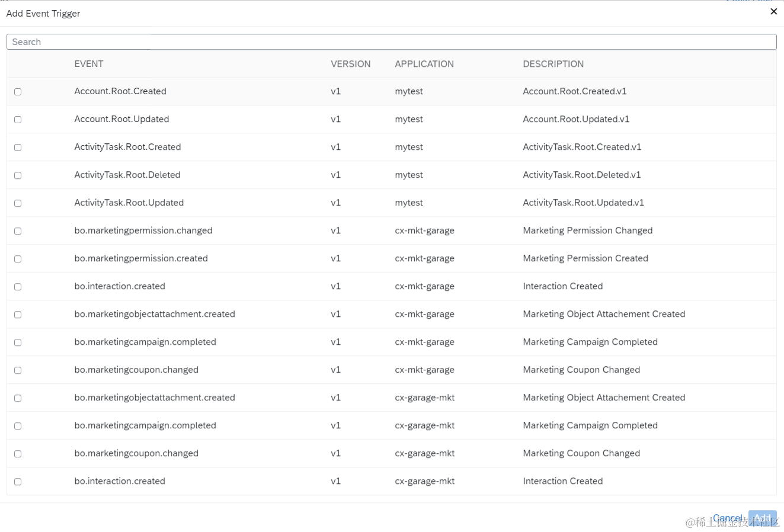Click the Account.Root.Updated event name
Image resolution: width=784 pixels, height=532 pixels.
click(121, 119)
